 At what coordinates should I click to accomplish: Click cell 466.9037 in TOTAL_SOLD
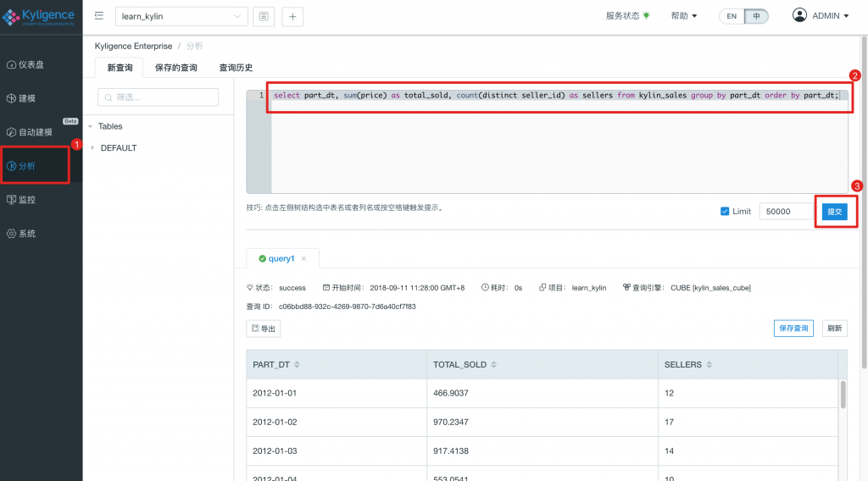tap(451, 393)
